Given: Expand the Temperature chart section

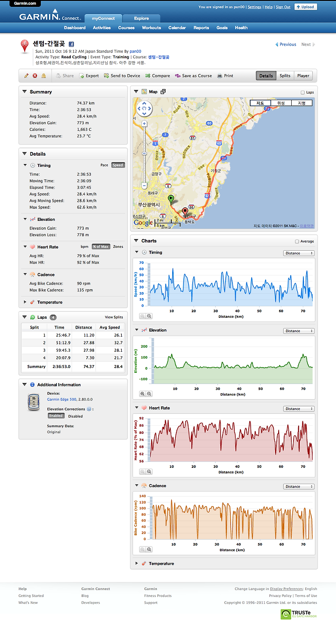Looking at the screenshot, I should pos(136,563).
